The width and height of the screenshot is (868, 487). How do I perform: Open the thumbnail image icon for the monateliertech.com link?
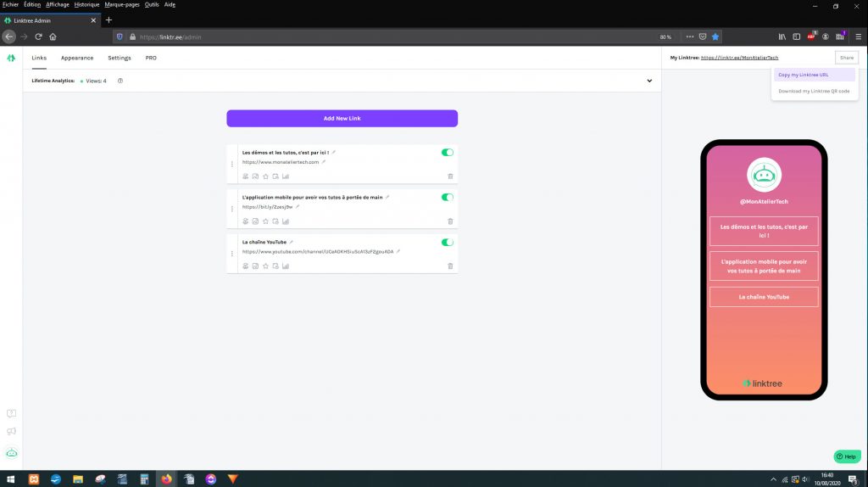255,176
